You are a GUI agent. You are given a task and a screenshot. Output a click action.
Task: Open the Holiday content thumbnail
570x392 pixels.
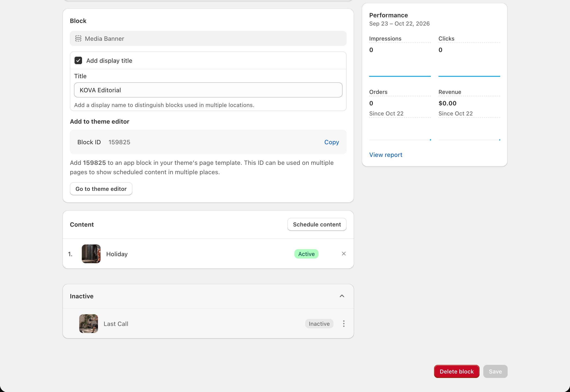(x=91, y=254)
